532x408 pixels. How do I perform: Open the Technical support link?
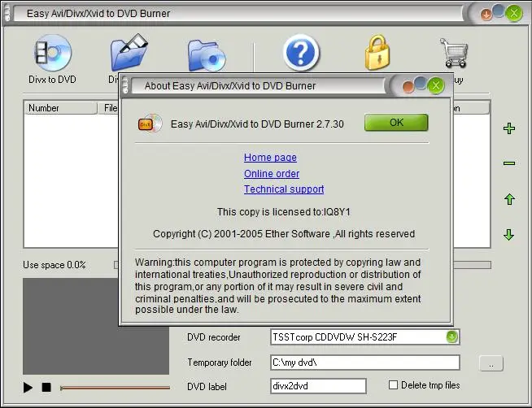284,189
